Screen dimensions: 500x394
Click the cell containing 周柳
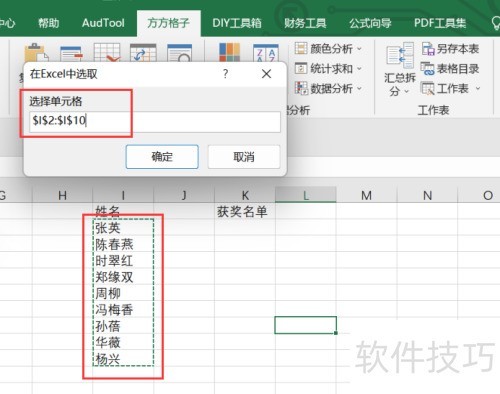(x=123, y=293)
